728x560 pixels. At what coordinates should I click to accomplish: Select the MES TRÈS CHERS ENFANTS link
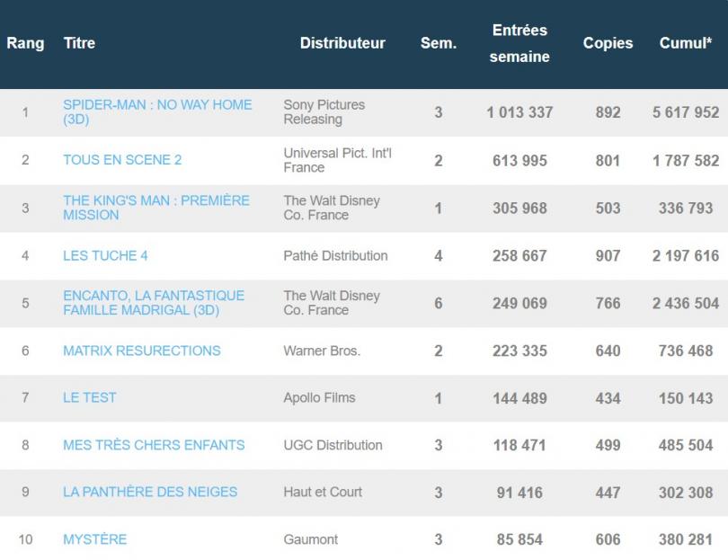tap(154, 445)
